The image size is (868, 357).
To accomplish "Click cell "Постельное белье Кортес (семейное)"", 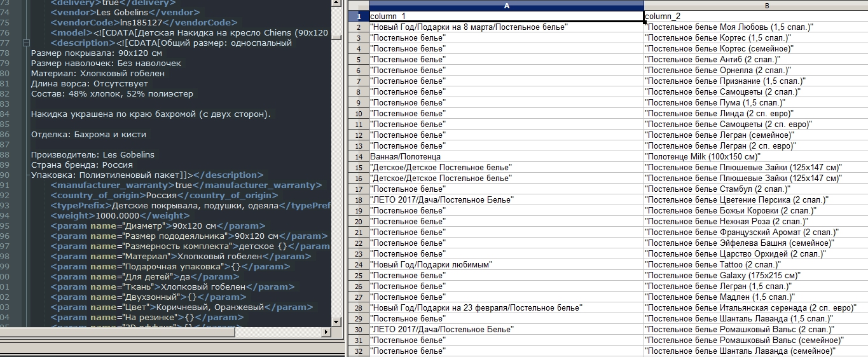I will pos(756,49).
